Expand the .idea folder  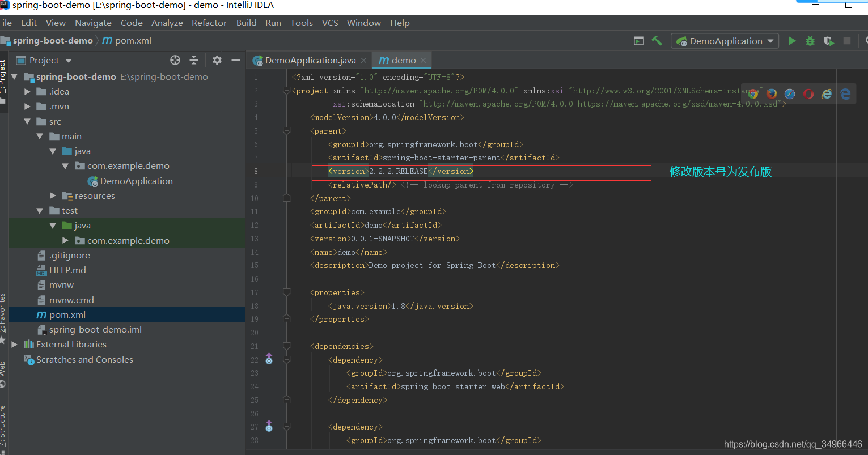click(x=27, y=91)
